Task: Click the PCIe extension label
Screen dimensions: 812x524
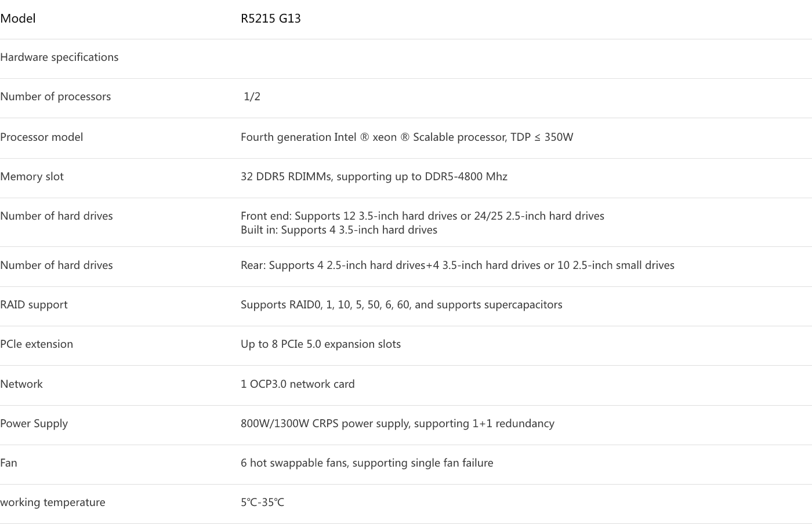Action: coord(37,344)
